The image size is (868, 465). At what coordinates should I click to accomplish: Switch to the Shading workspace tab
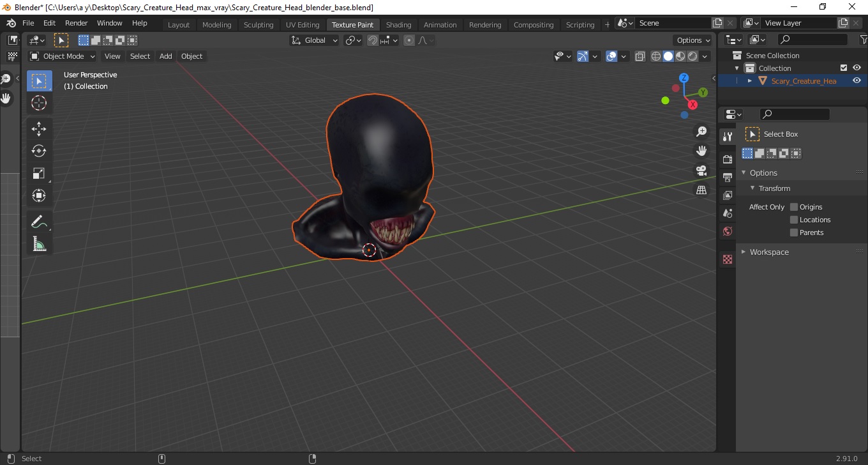[x=399, y=25]
